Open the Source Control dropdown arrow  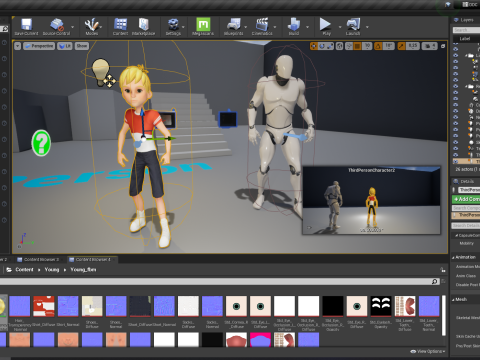[73, 27]
